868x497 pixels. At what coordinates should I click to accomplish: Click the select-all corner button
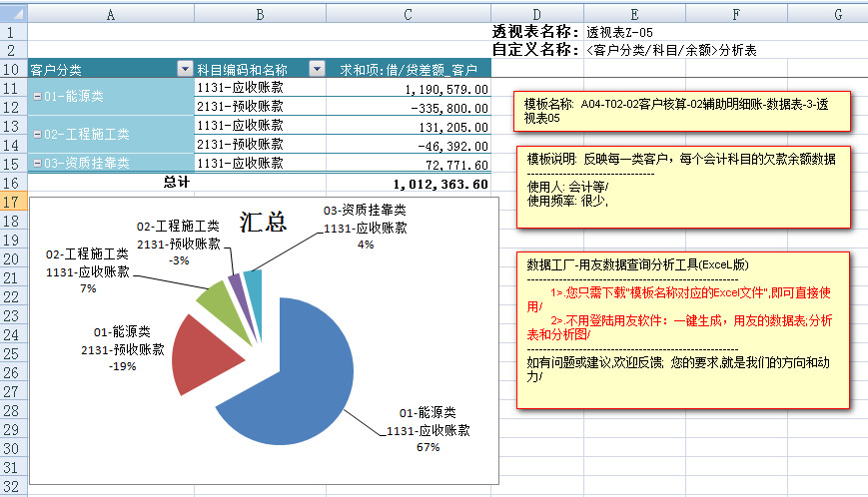click(13, 14)
